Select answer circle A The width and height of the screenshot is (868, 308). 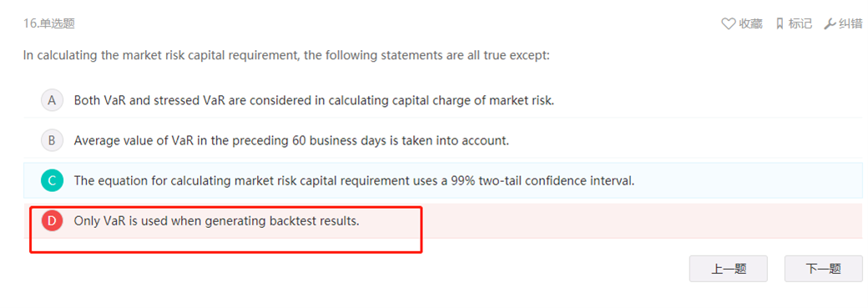(52, 100)
